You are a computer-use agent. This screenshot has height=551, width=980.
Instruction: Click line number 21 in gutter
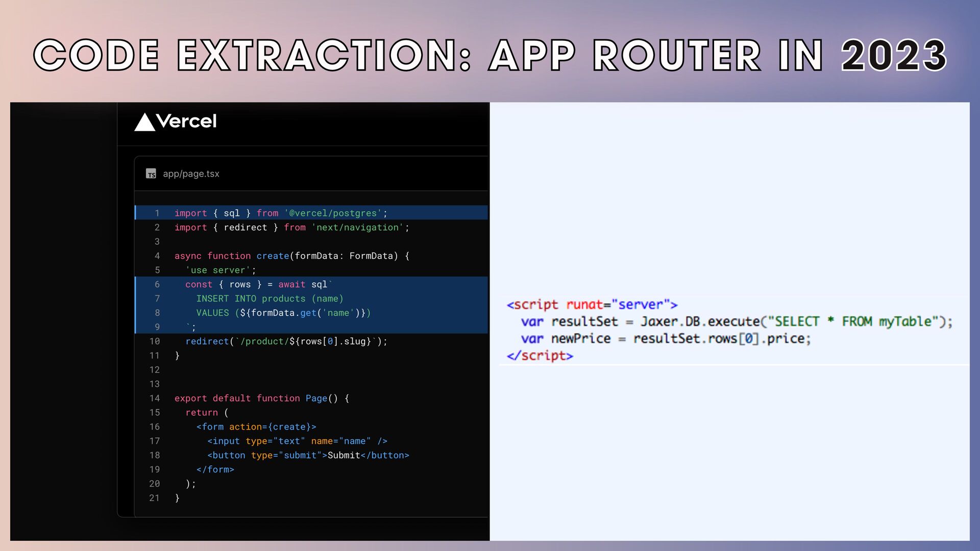pos(155,498)
